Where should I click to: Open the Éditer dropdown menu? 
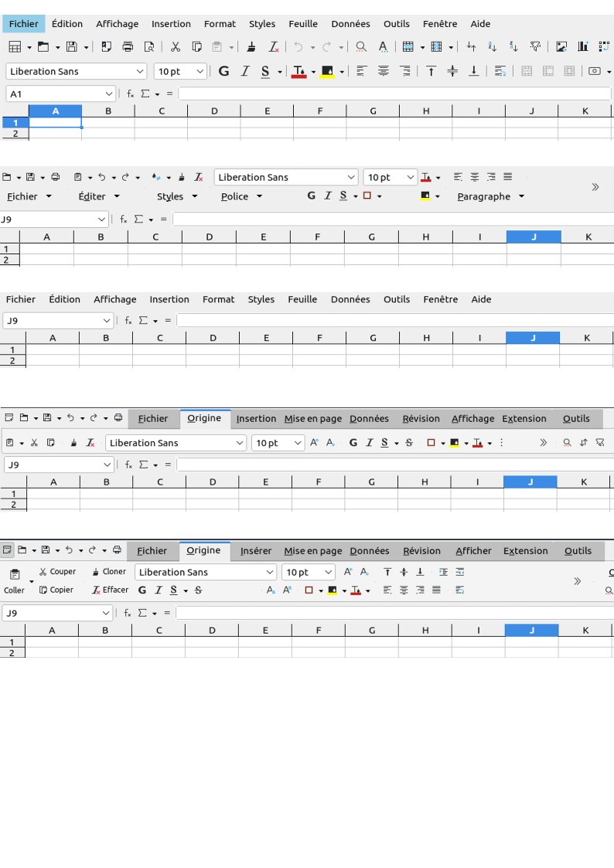tap(99, 196)
